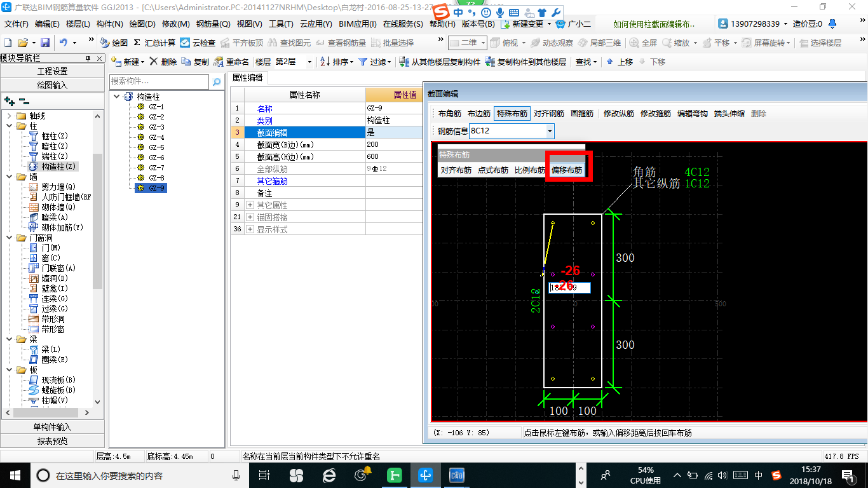Select 比例布筋 mode

pos(529,170)
